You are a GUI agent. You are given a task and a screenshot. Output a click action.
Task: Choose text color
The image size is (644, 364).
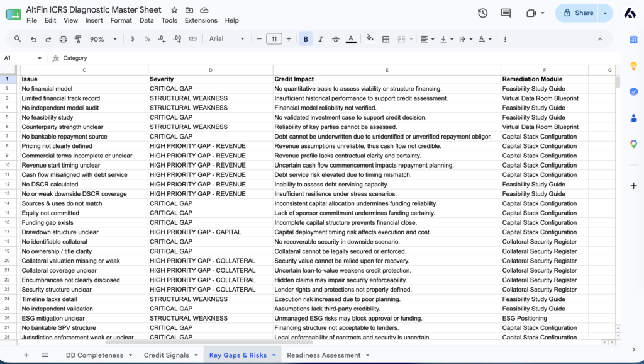coord(351,39)
